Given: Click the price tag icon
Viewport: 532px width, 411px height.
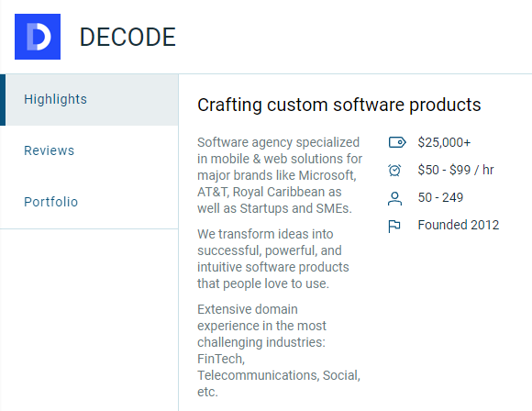Looking at the screenshot, I should pyautogui.click(x=396, y=142).
